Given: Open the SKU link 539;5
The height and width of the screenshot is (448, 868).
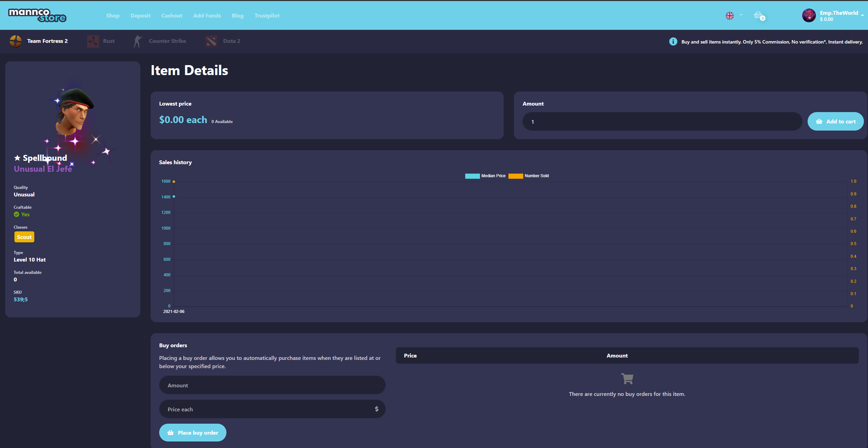Looking at the screenshot, I should point(21,299).
